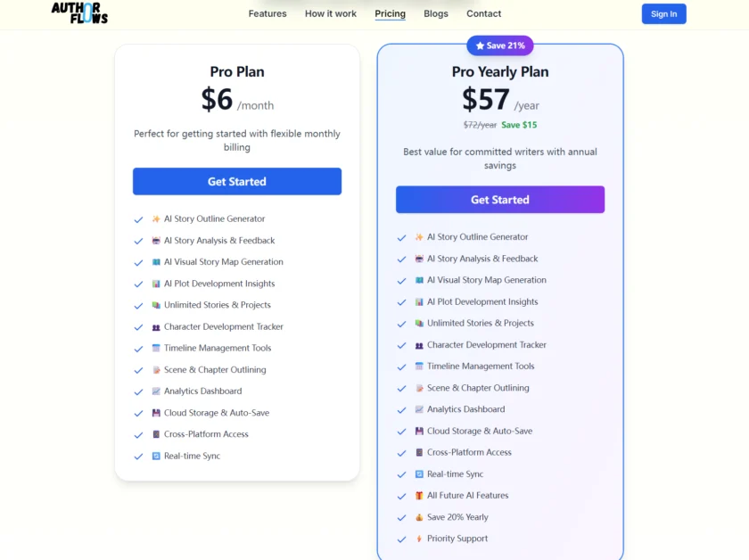Screen dimensions: 749x560
Task: Click the Sign In button
Action: point(663,13)
